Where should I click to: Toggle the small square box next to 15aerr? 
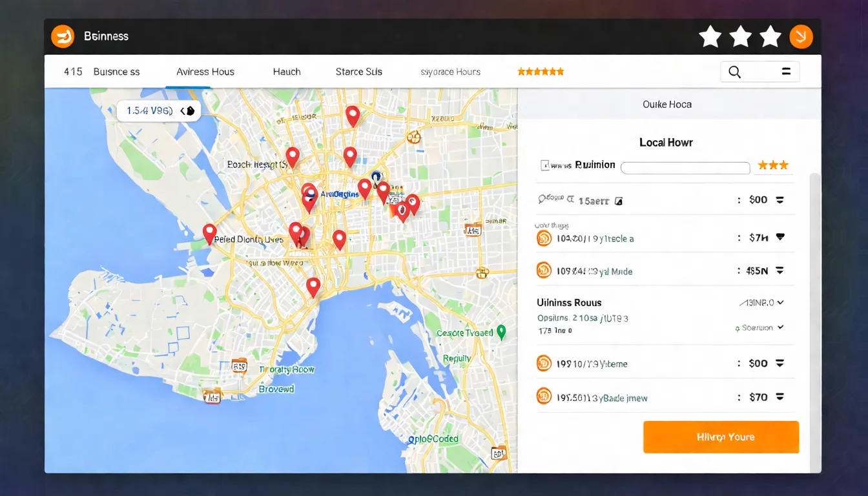pos(618,201)
